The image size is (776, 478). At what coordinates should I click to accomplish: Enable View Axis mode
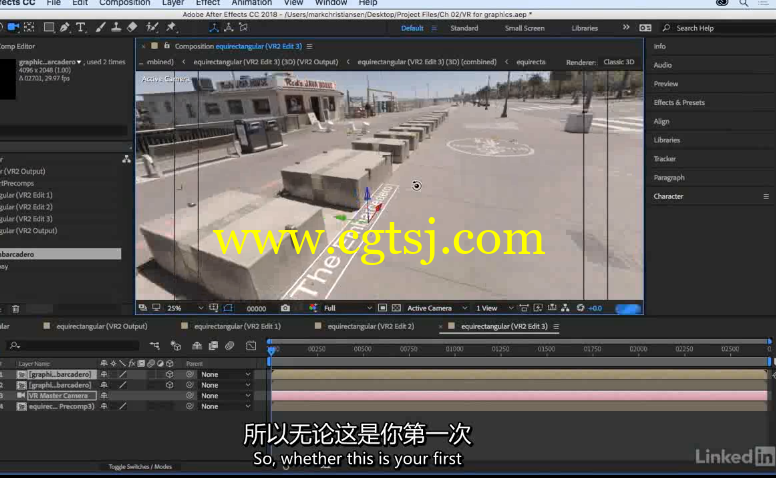(x=243, y=27)
